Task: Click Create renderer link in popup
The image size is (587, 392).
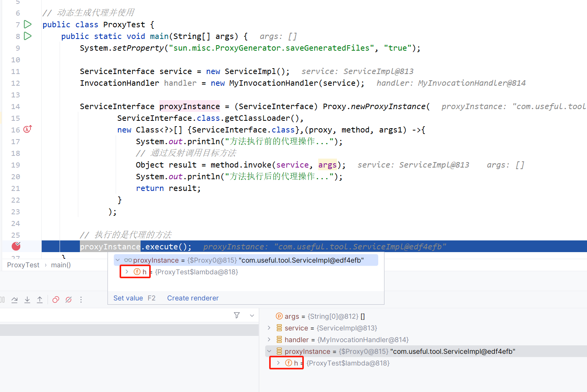Action: (193, 298)
